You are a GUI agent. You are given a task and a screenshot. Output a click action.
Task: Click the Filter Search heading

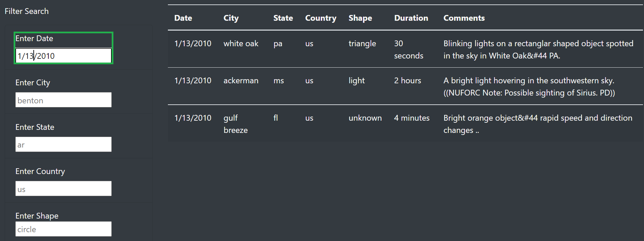(27, 11)
